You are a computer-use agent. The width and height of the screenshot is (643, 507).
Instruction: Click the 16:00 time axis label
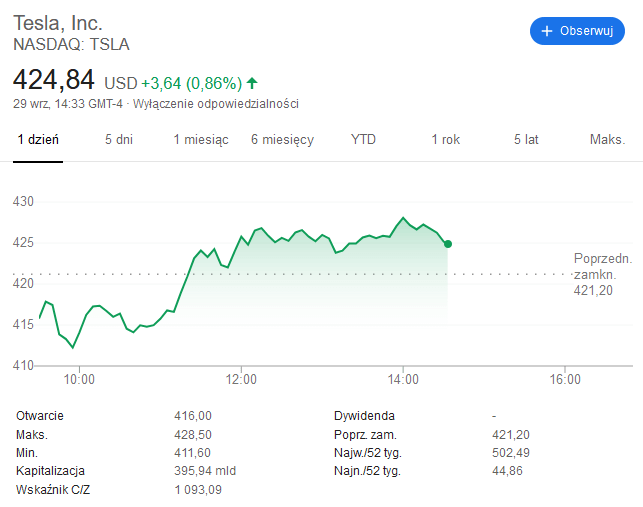click(565, 379)
